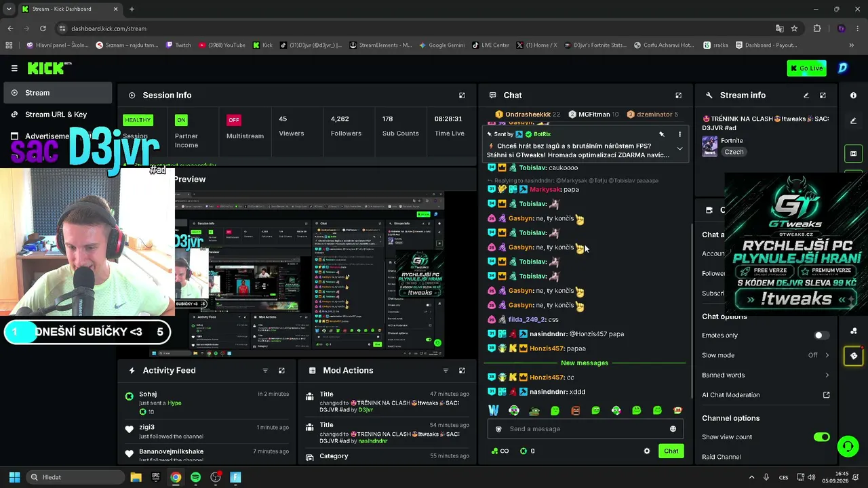868x488 pixels.
Task: Open the apps grid in the bookmarks bar
Action: [x=9, y=45]
